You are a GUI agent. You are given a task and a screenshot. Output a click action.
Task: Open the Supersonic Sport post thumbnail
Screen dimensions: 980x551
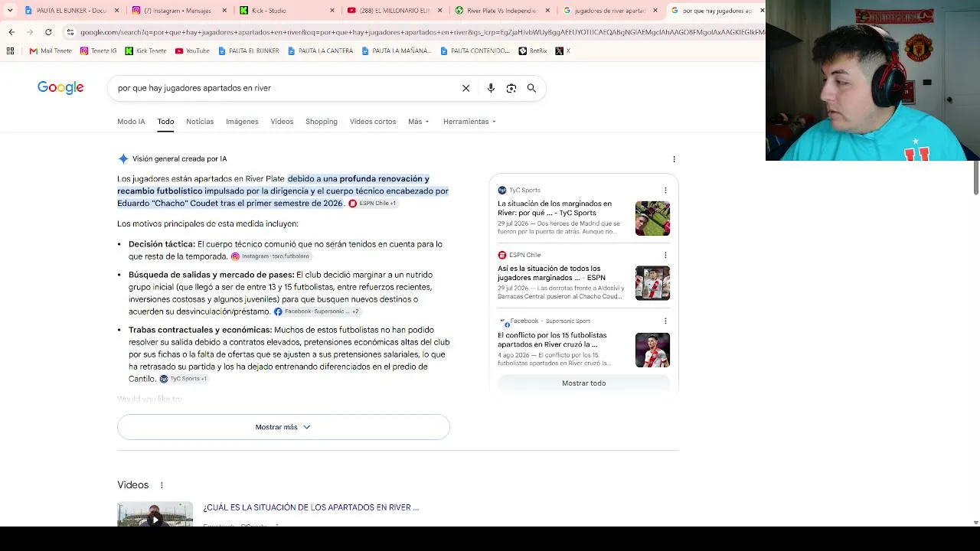tap(652, 350)
